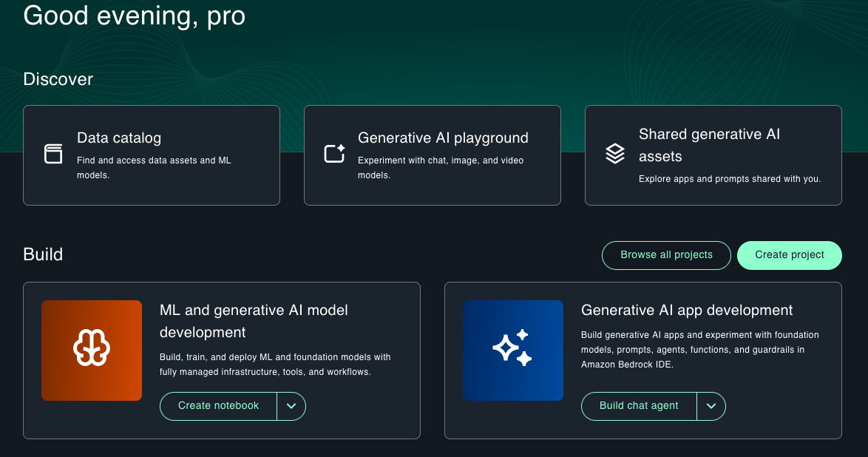The height and width of the screenshot is (457, 868).
Task: Select the ML and generative AI model development heading
Action: click(254, 321)
